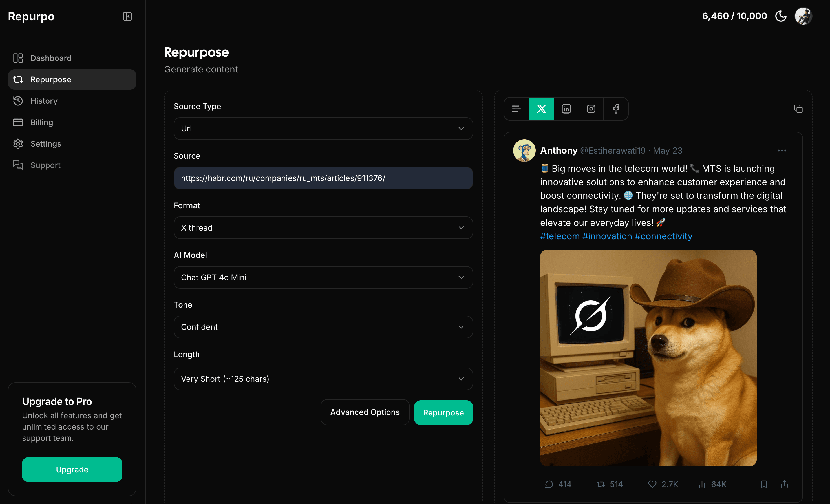Open tweet three-dot options menu
Screen dimensions: 830x504
click(x=782, y=151)
